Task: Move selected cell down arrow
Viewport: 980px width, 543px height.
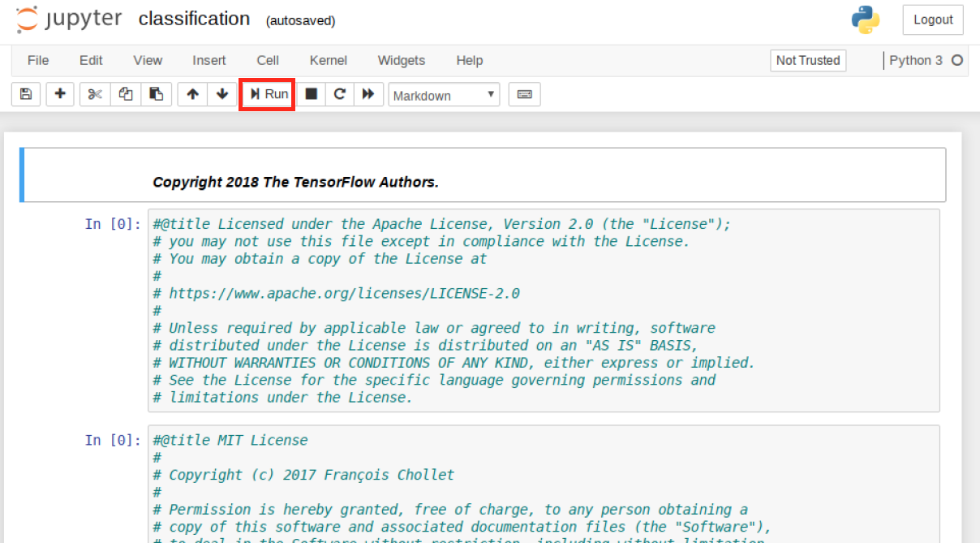Action: [x=222, y=94]
